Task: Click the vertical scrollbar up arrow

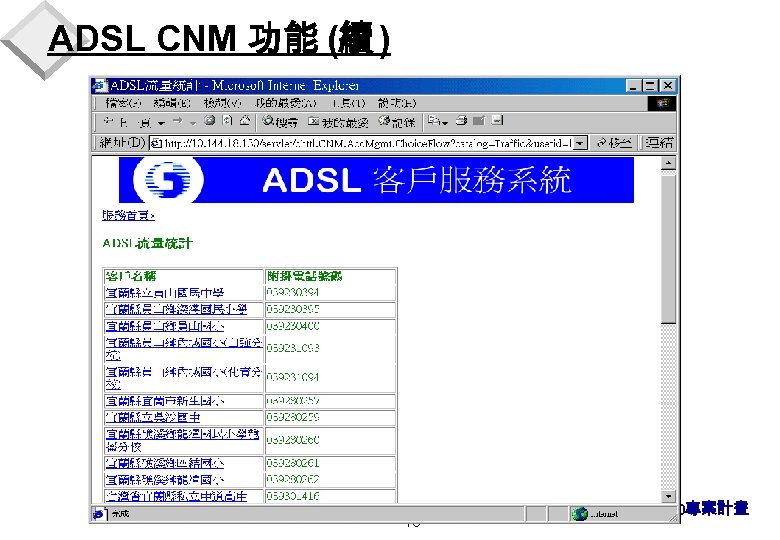Action: coord(668,163)
